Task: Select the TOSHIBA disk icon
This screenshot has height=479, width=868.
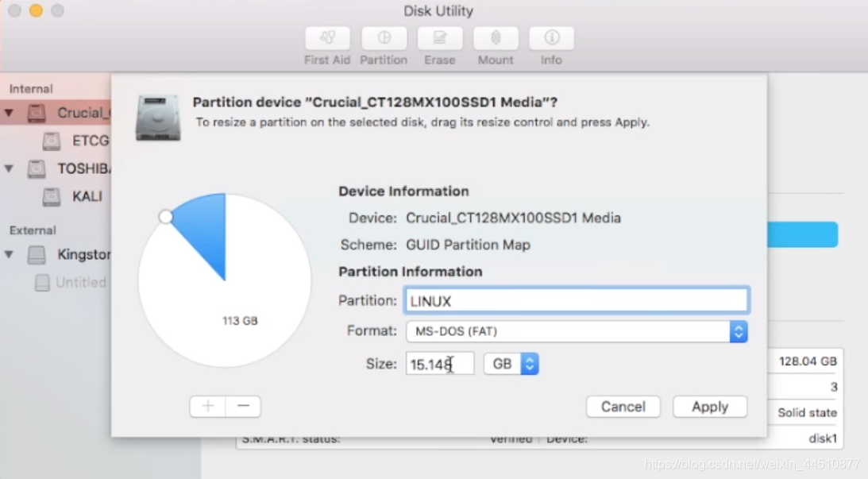Action: 37,168
